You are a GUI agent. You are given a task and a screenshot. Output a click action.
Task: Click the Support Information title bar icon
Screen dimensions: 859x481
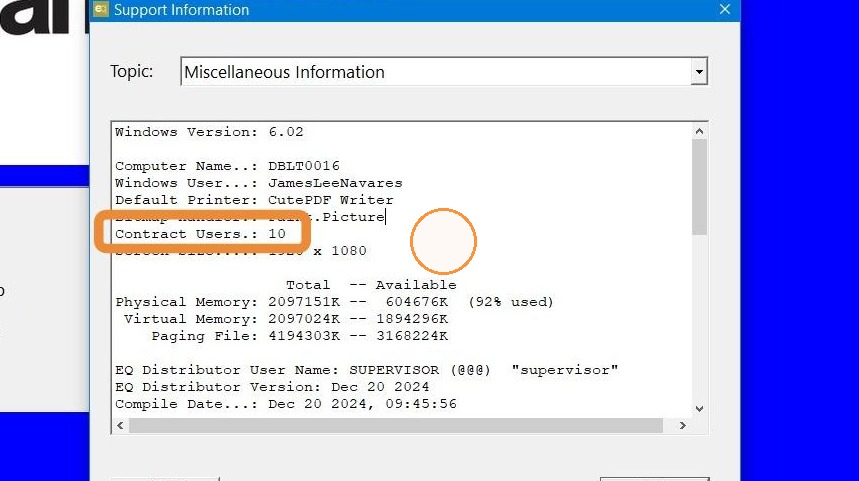[x=100, y=9]
